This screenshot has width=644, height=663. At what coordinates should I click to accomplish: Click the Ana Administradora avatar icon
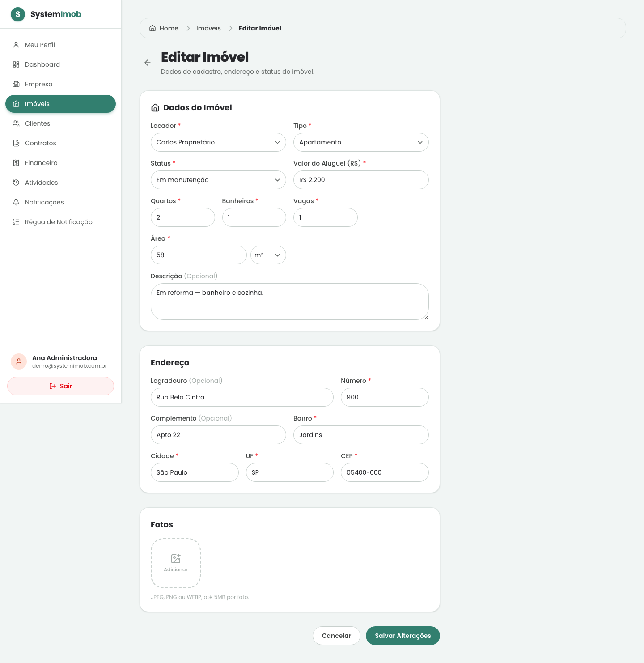coord(19,361)
